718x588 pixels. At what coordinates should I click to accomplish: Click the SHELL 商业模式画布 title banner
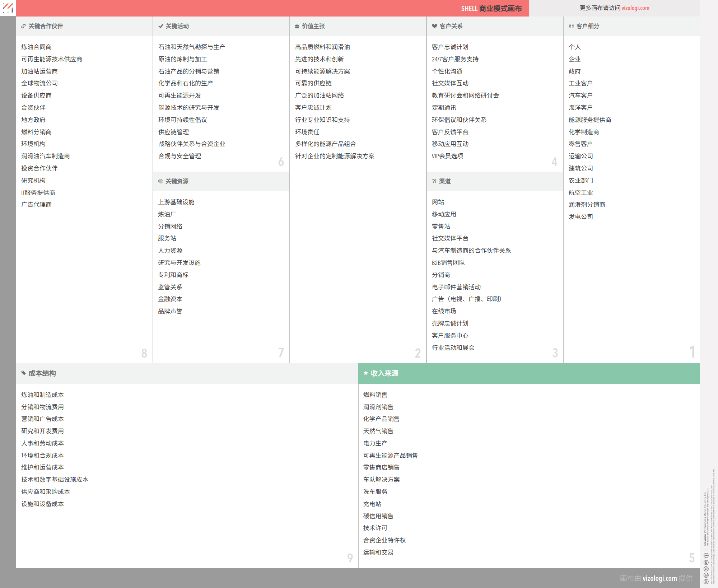point(491,8)
